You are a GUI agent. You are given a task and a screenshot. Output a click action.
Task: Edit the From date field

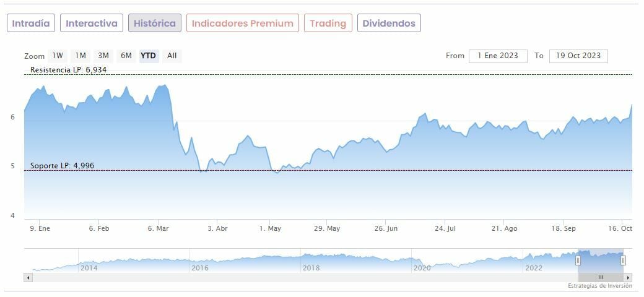tap(498, 56)
